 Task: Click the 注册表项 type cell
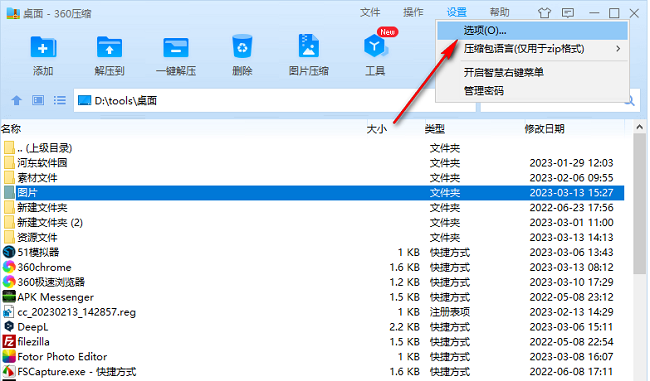pos(450,312)
